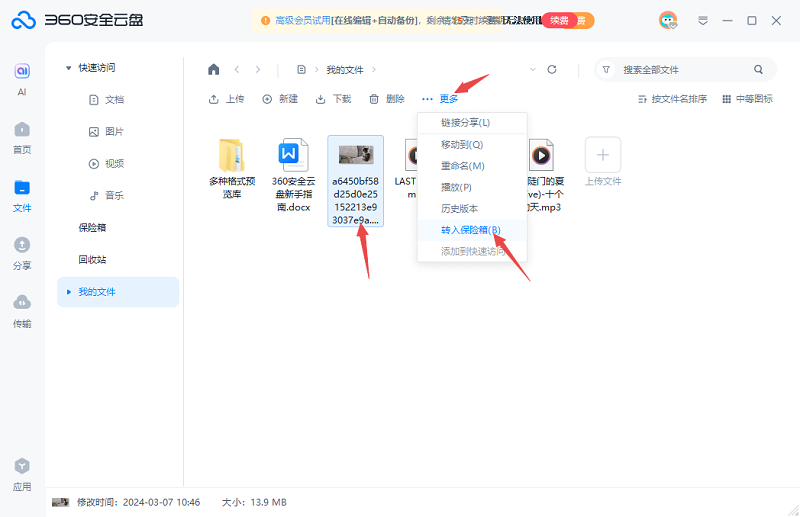
Task: Open the address bar history dropdown chevron
Action: pyautogui.click(x=533, y=69)
